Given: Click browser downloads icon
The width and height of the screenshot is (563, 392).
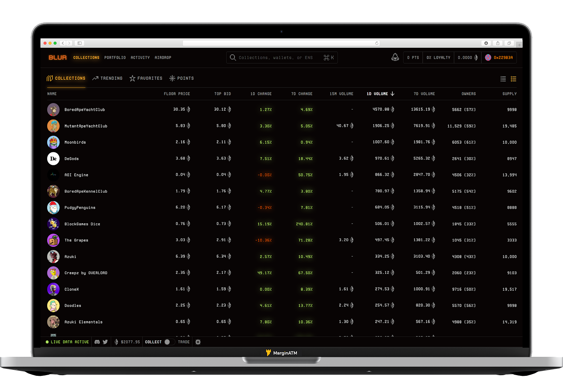Looking at the screenshot, I should pyautogui.click(x=486, y=43).
